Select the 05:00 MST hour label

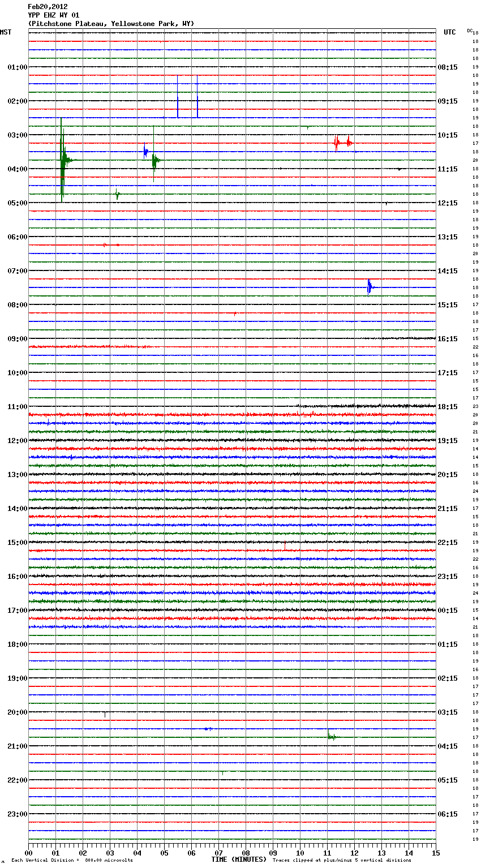18,203
